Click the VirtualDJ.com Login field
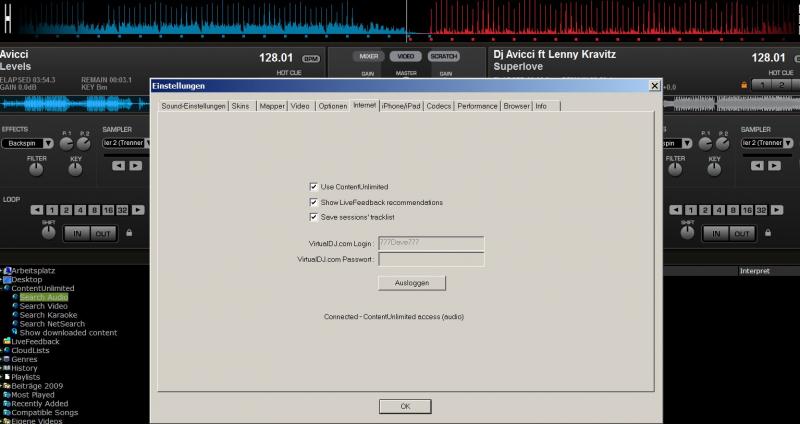The height and width of the screenshot is (424, 800). pyautogui.click(x=431, y=243)
